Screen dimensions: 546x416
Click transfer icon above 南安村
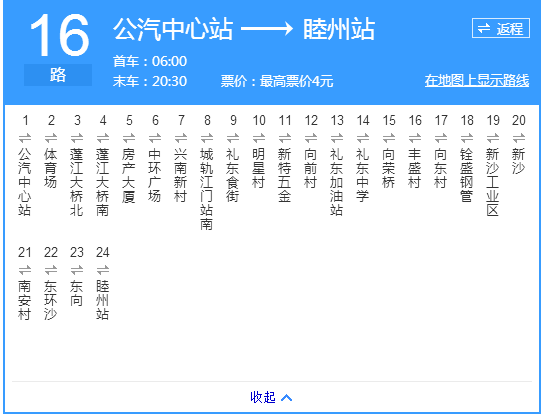click(25, 269)
